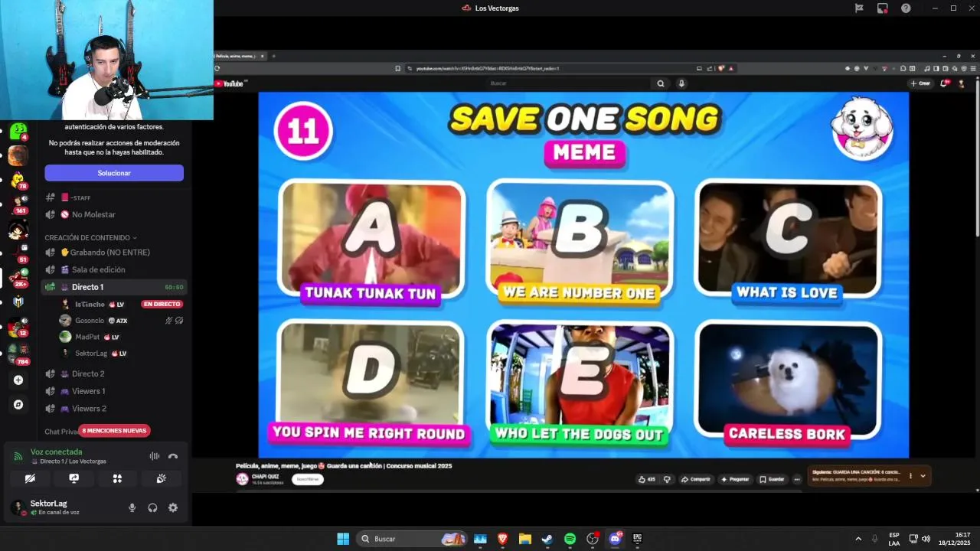Open YouTube notifications bell

coord(946,83)
